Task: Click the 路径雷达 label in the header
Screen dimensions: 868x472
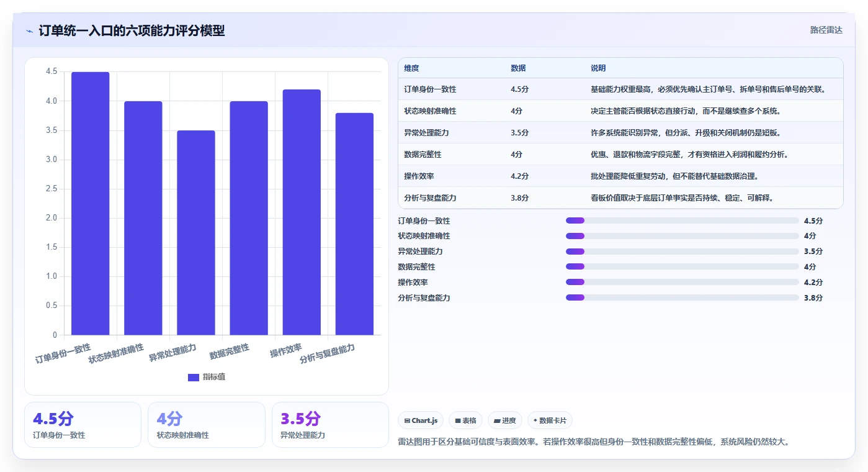Action: [x=826, y=30]
